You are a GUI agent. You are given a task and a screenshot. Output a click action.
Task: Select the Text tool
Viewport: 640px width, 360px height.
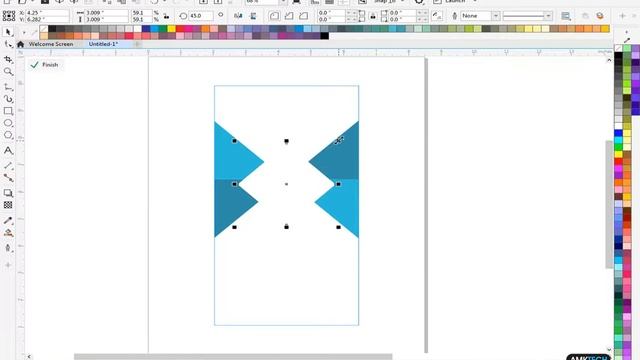click(x=8, y=151)
